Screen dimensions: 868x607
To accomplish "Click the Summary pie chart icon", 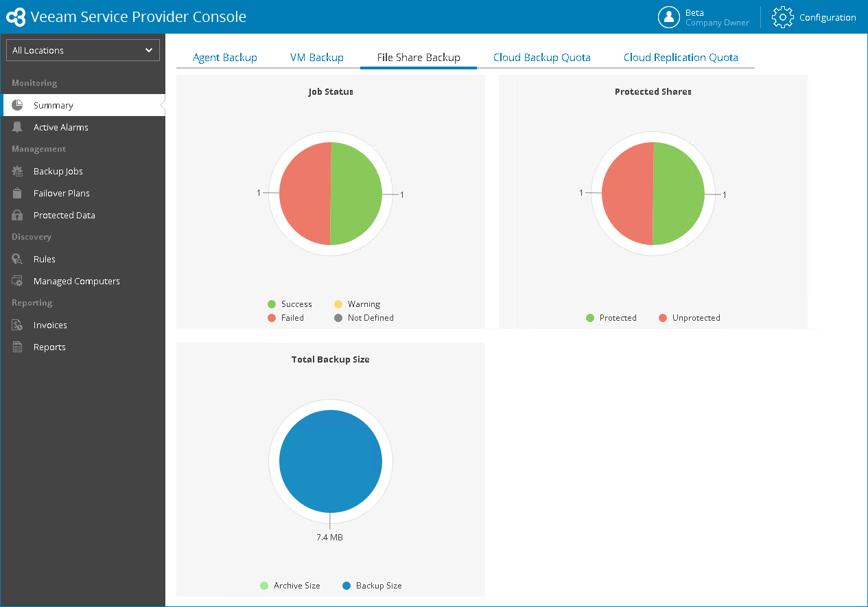I will click(18, 105).
